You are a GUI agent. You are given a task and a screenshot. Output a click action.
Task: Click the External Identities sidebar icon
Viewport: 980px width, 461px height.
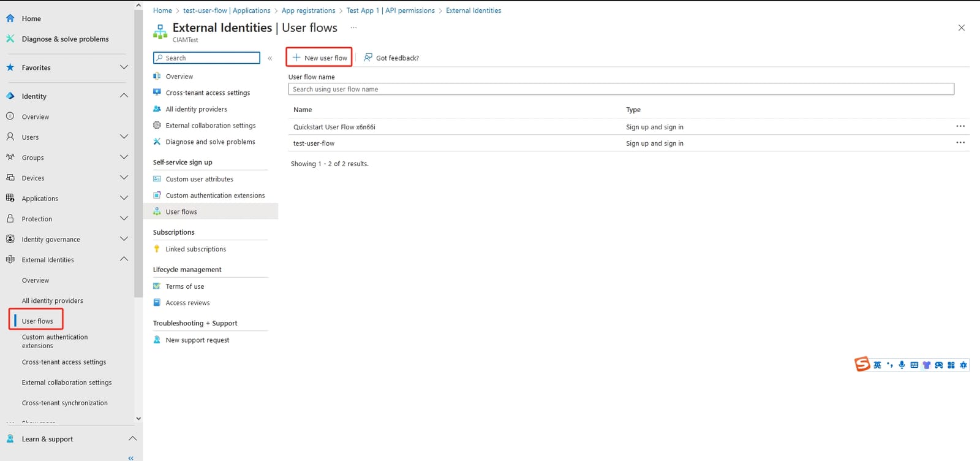pyautogui.click(x=10, y=259)
